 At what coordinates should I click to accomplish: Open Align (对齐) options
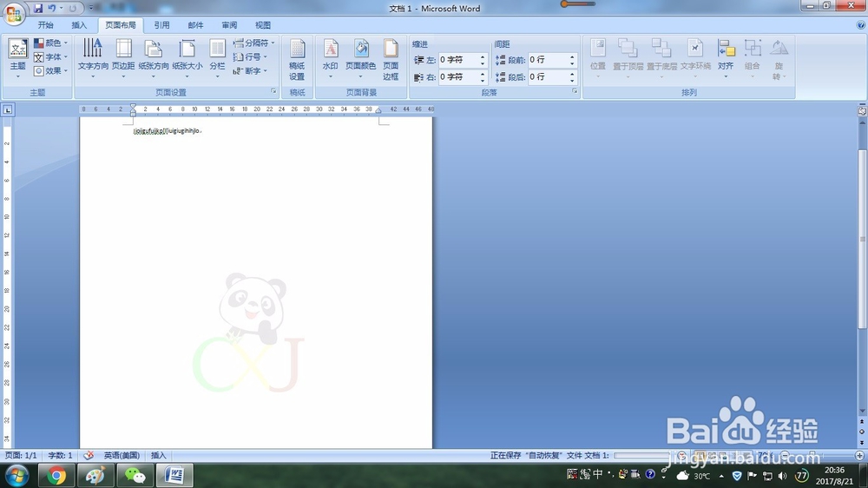pyautogui.click(x=726, y=57)
